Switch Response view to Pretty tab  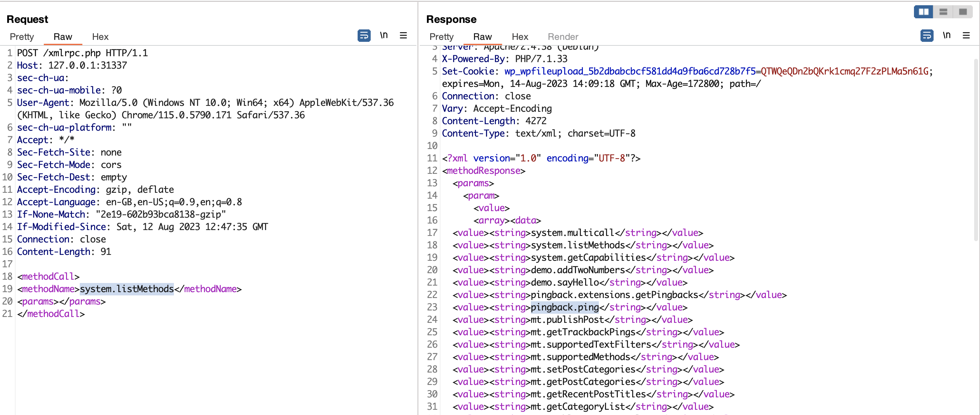point(441,37)
